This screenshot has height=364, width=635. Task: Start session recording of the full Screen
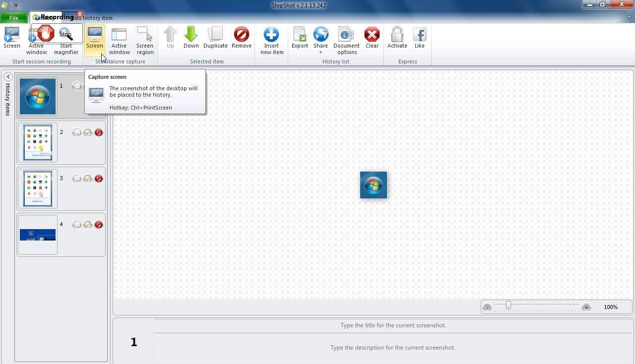[x=11, y=38]
